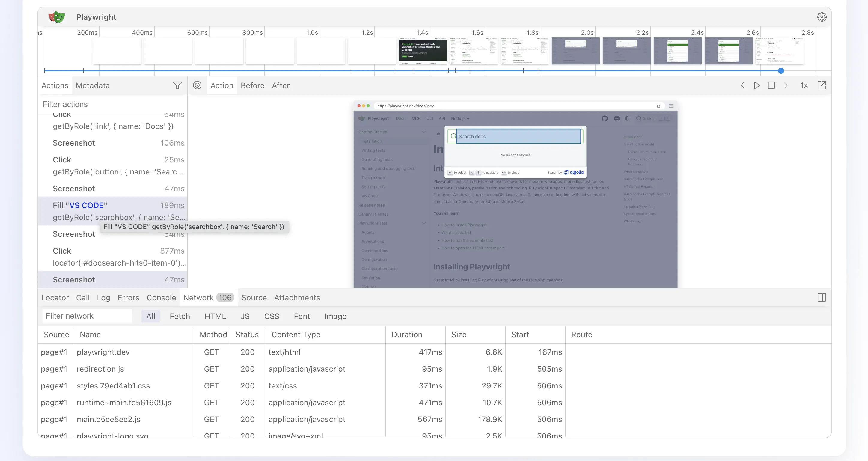Change playback speed 1x
This screenshot has width=868, height=461.
(x=804, y=86)
